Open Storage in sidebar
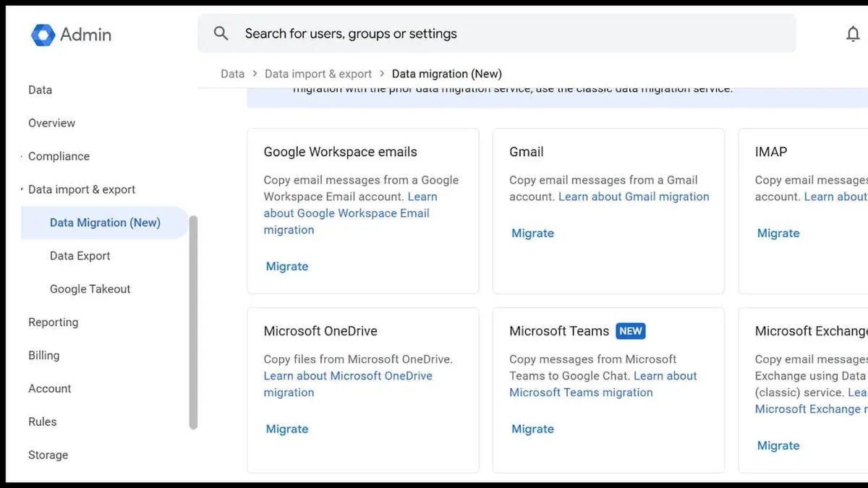 pos(48,455)
